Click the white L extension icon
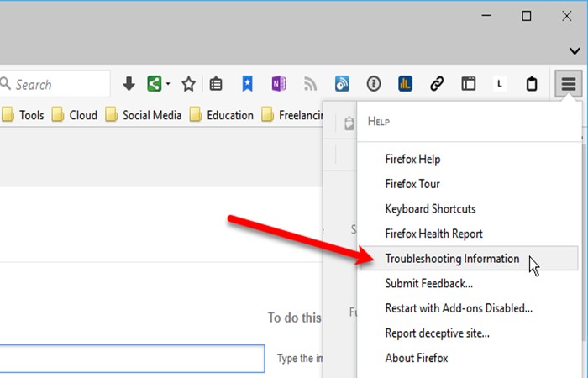Screen dimensions: 588x378 500,84
